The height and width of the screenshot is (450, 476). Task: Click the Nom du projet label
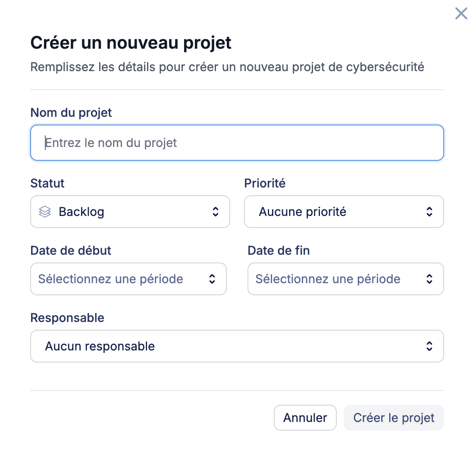71,112
